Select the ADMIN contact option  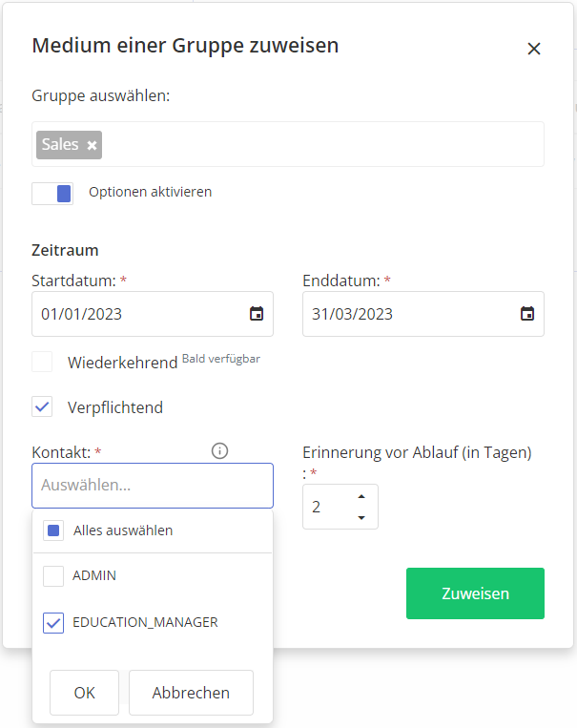coord(53,576)
